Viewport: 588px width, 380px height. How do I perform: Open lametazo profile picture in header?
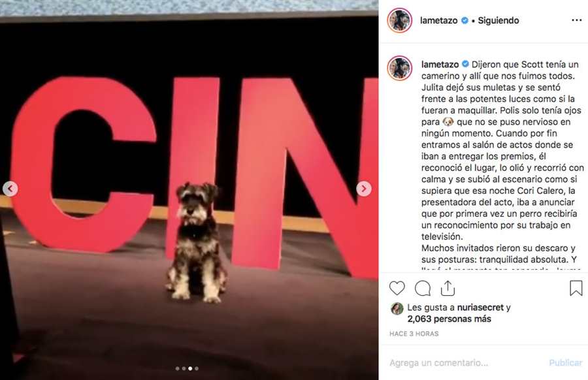click(x=400, y=20)
